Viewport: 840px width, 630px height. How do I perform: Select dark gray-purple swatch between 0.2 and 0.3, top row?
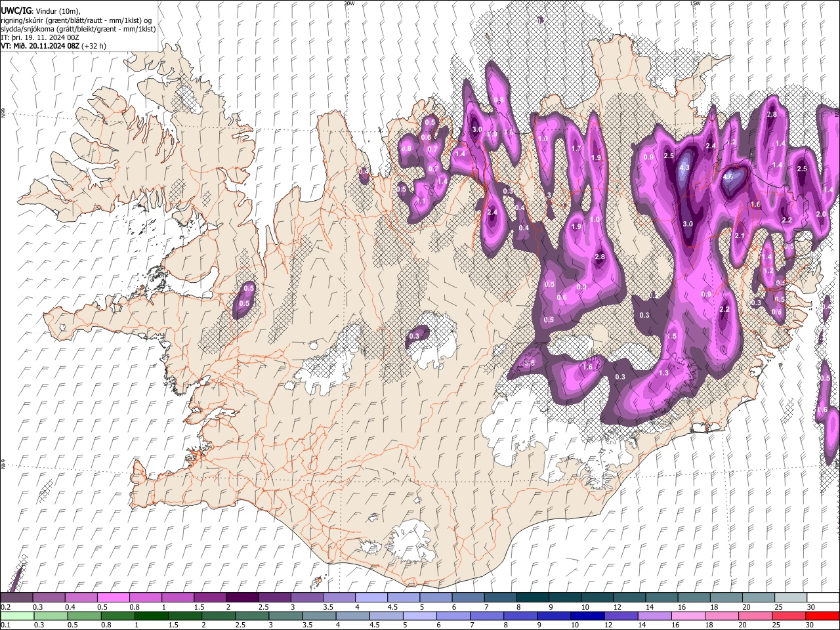pyautogui.click(x=17, y=597)
